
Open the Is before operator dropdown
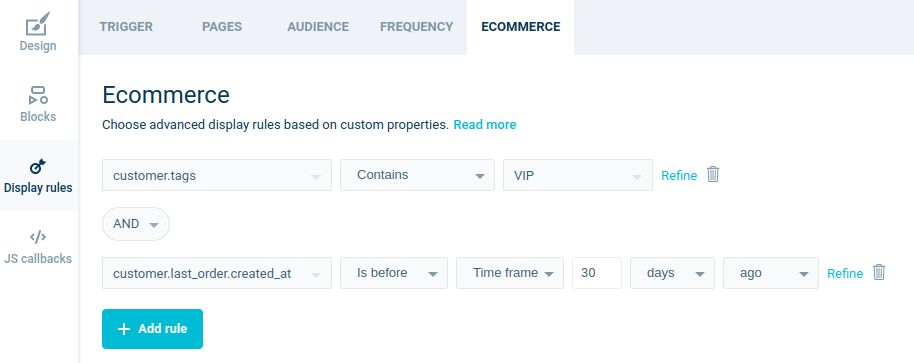[394, 273]
